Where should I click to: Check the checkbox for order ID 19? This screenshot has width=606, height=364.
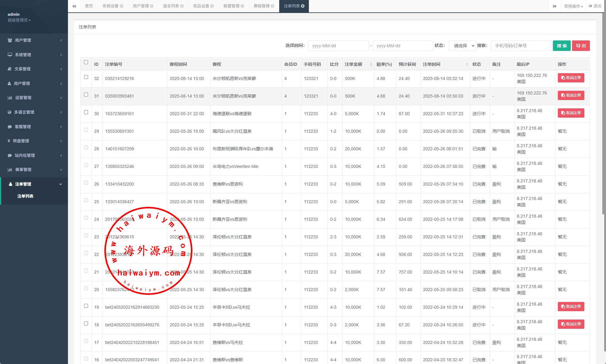click(86, 306)
